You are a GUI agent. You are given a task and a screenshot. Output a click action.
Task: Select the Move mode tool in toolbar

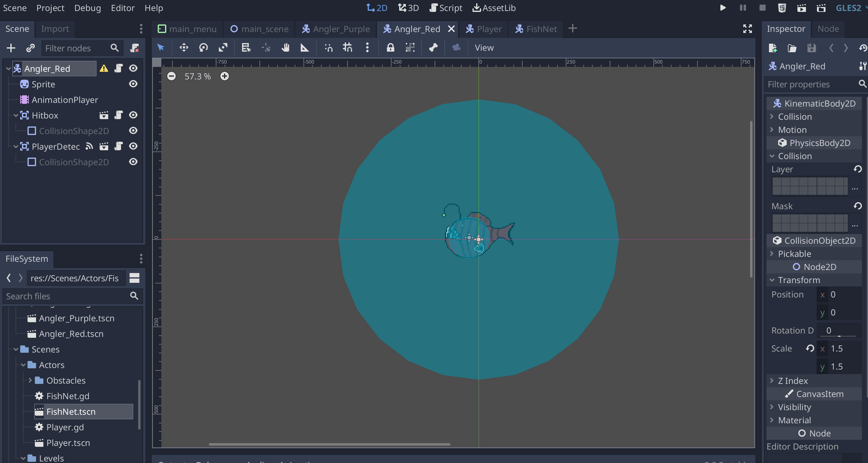(184, 47)
